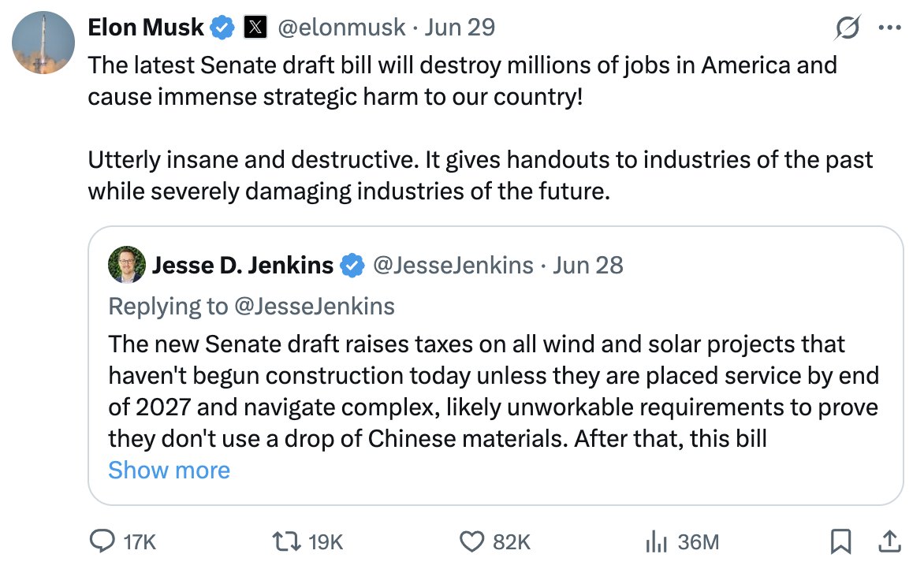
Task: Open the reply icon to comment
Action: [x=103, y=541]
